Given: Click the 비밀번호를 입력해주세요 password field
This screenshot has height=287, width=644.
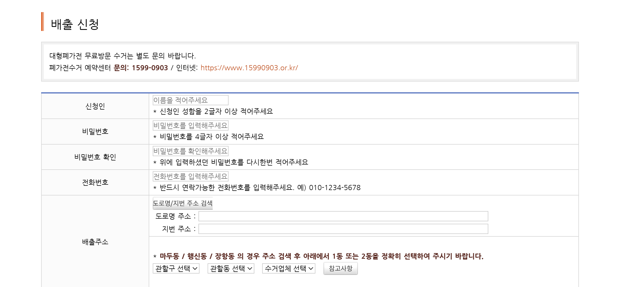Looking at the screenshot, I should pyautogui.click(x=190, y=125).
